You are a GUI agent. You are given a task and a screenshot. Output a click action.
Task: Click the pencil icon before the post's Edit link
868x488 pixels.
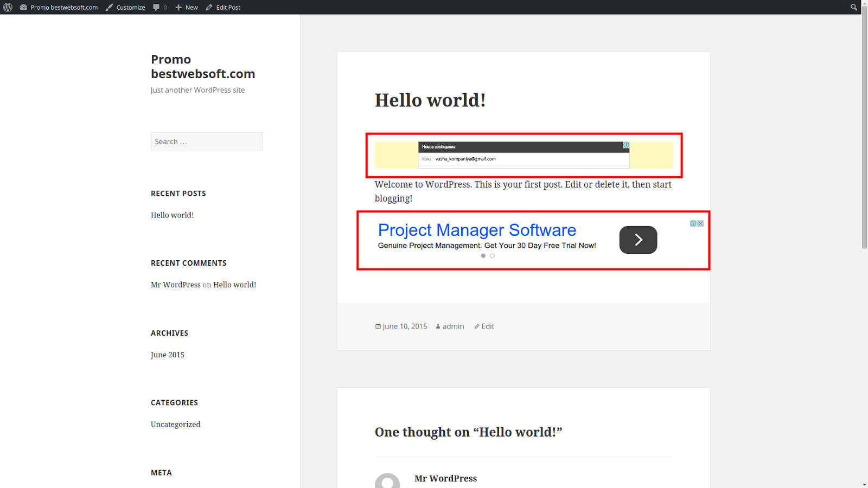click(477, 326)
